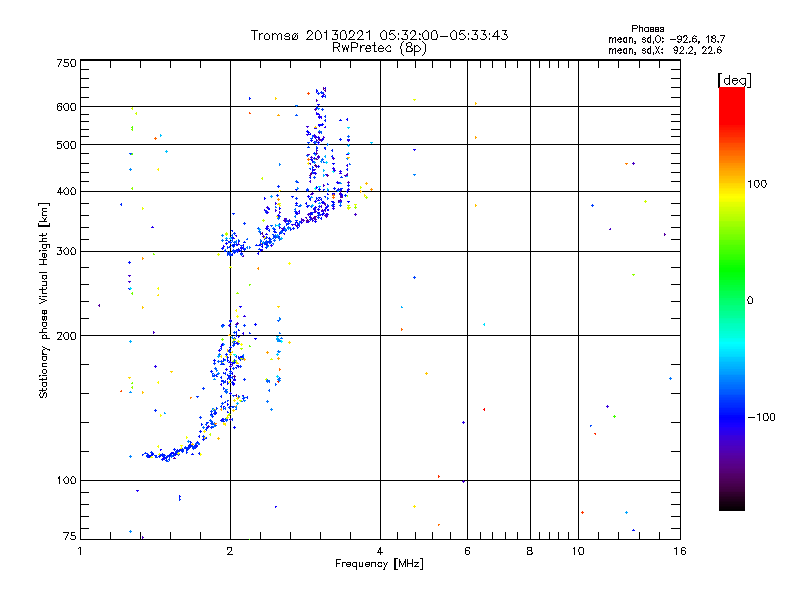The width and height of the screenshot is (800, 600).
Task: Click the colorbar '-100' tick label
Action: [762, 417]
